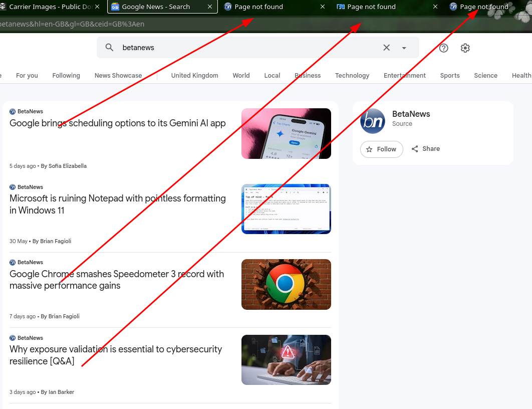The width and height of the screenshot is (532, 409).
Task: Open Microsoft ruining Notepad article
Action: point(117,204)
